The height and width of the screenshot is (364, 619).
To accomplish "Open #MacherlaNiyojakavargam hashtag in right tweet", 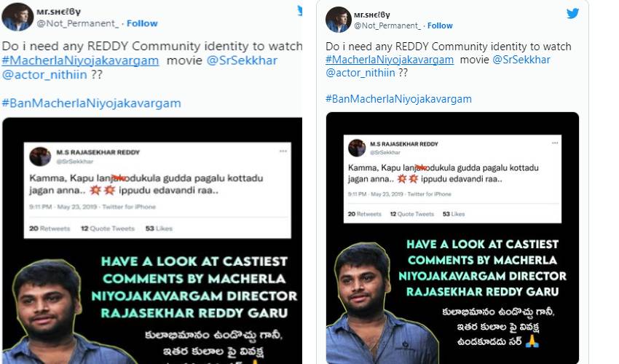I will coord(390,60).
